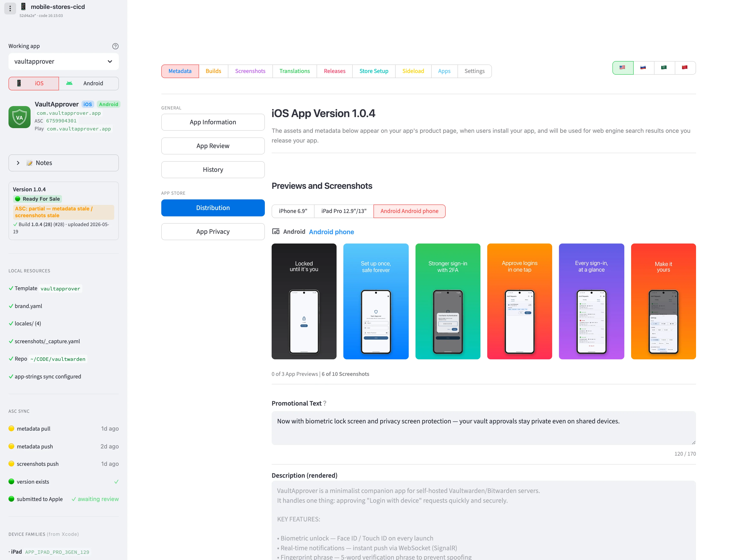Image resolution: width=730 pixels, height=560 pixels.
Task: Click the Build 1.0.4 (28) uploaded checkmark
Action: [15, 224]
